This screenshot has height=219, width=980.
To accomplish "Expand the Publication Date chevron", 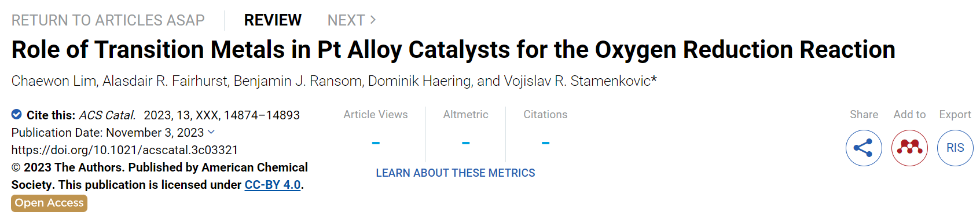I will [x=211, y=132].
